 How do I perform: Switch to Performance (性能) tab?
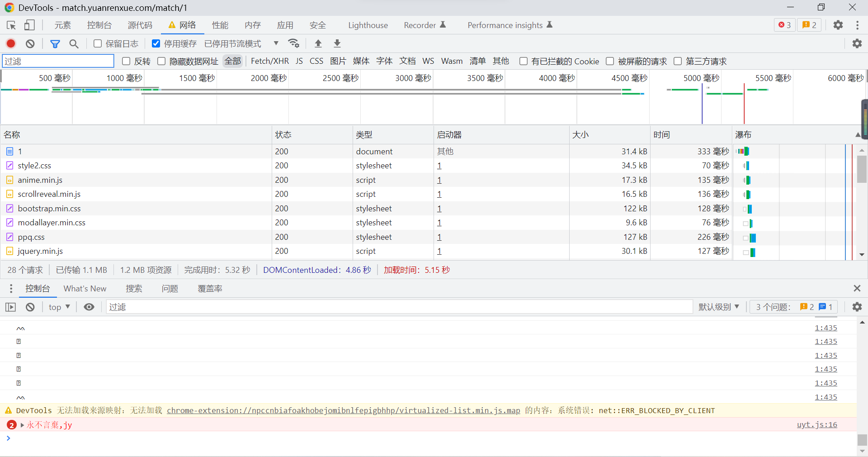pyautogui.click(x=220, y=25)
